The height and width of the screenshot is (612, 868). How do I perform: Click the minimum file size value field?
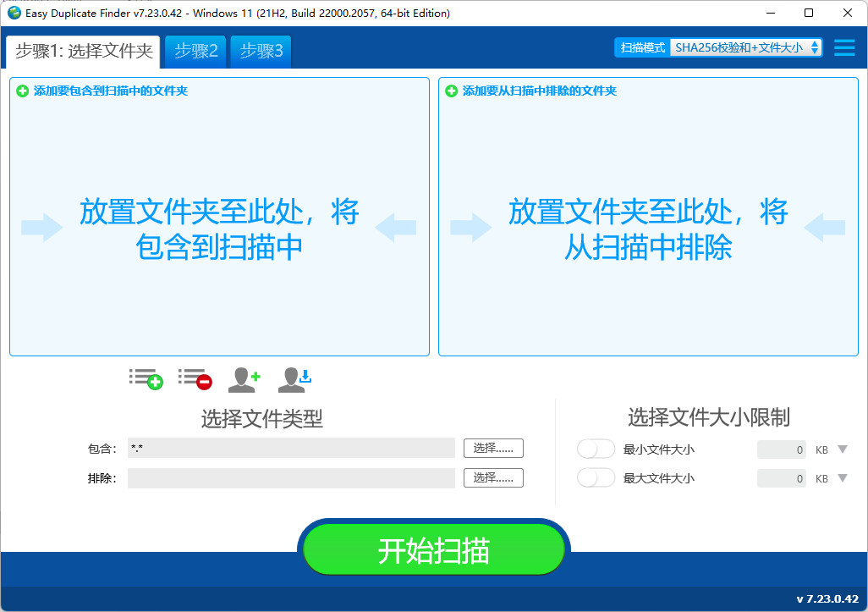781,449
